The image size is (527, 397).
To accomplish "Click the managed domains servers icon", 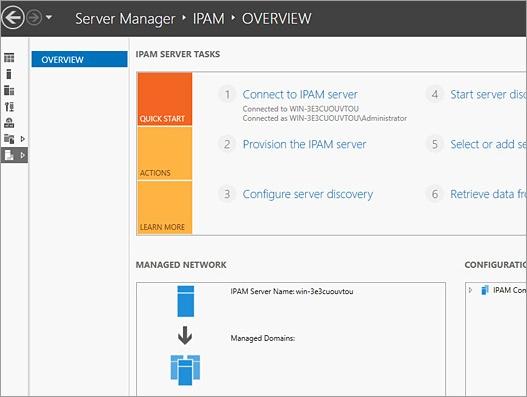I will point(185,370).
